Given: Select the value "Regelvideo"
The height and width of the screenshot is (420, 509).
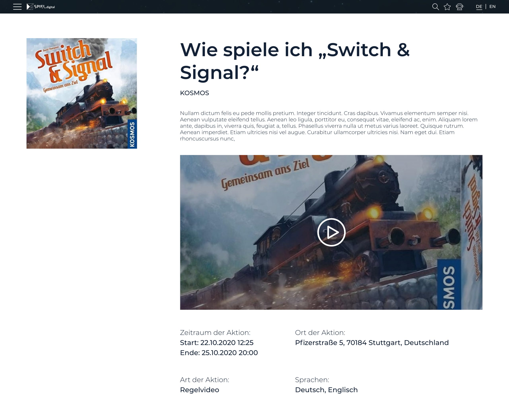Looking at the screenshot, I should [x=199, y=390].
